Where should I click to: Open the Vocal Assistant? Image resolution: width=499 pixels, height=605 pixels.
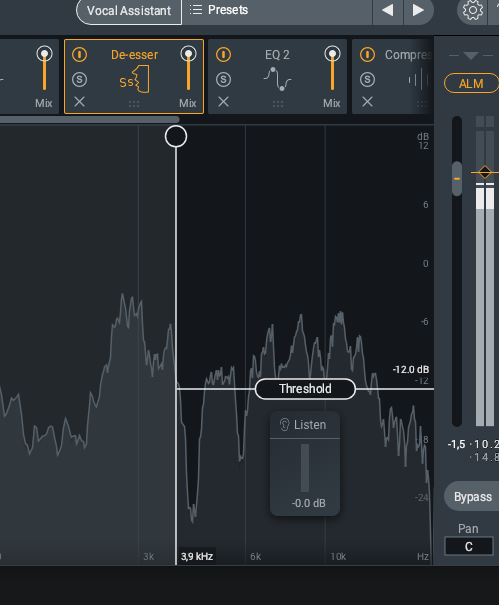pyautogui.click(x=129, y=11)
